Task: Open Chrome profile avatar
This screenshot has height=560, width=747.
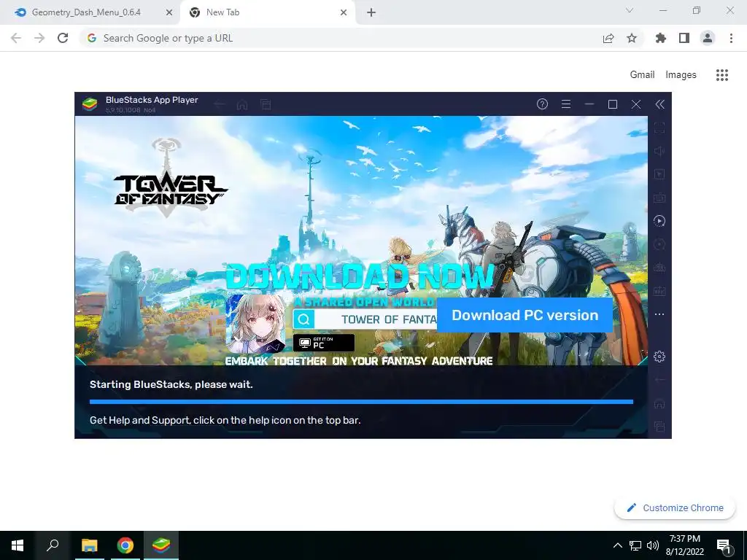Action: pyautogui.click(x=708, y=38)
